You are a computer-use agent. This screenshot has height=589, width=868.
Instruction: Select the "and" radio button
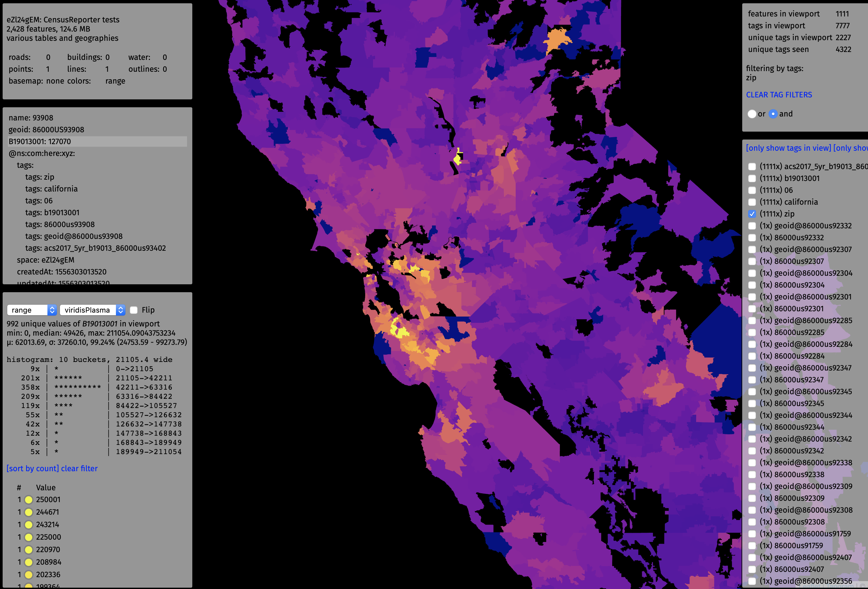tap(773, 114)
